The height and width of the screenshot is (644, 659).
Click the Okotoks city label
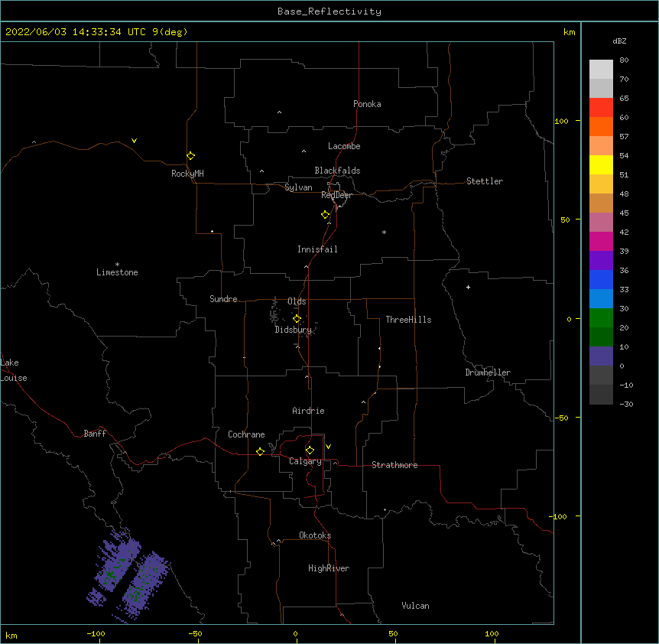(315, 535)
